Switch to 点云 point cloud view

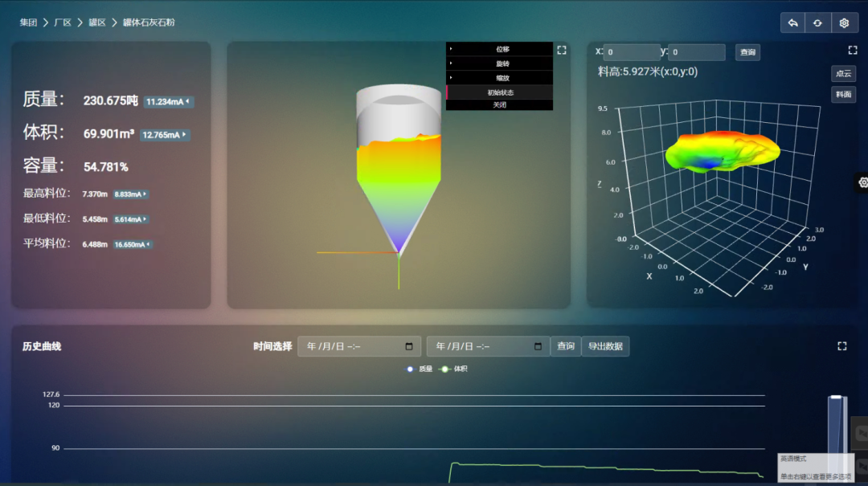(x=843, y=74)
